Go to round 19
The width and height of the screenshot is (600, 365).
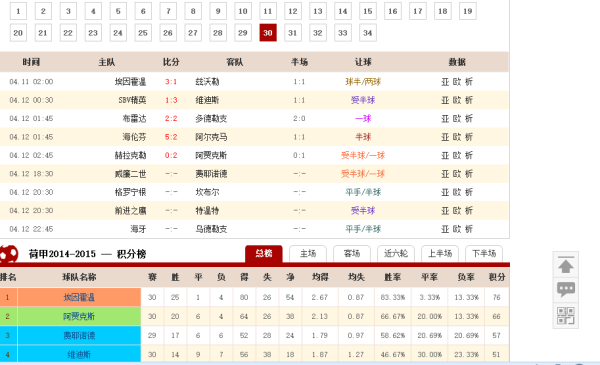pyautogui.click(x=468, y=11)
